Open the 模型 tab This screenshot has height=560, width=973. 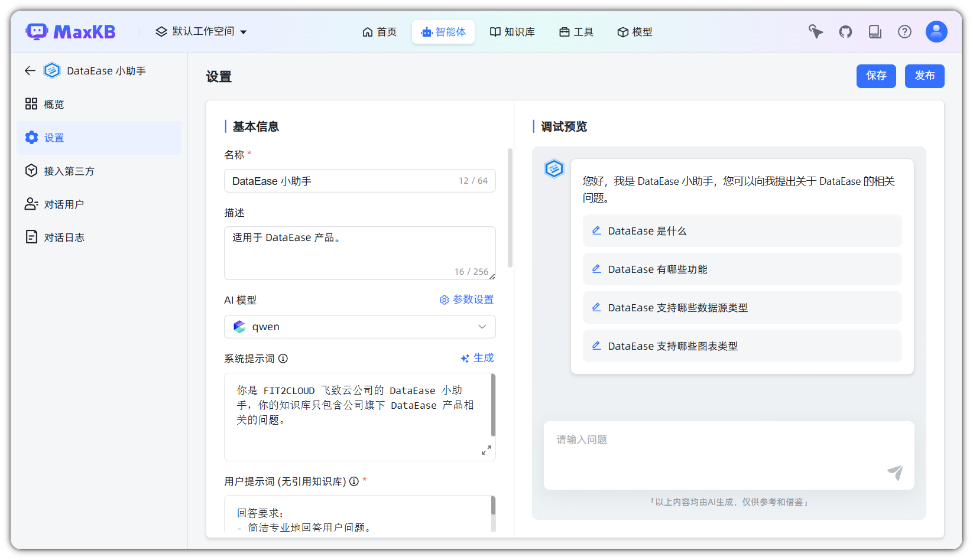point(634,32)
